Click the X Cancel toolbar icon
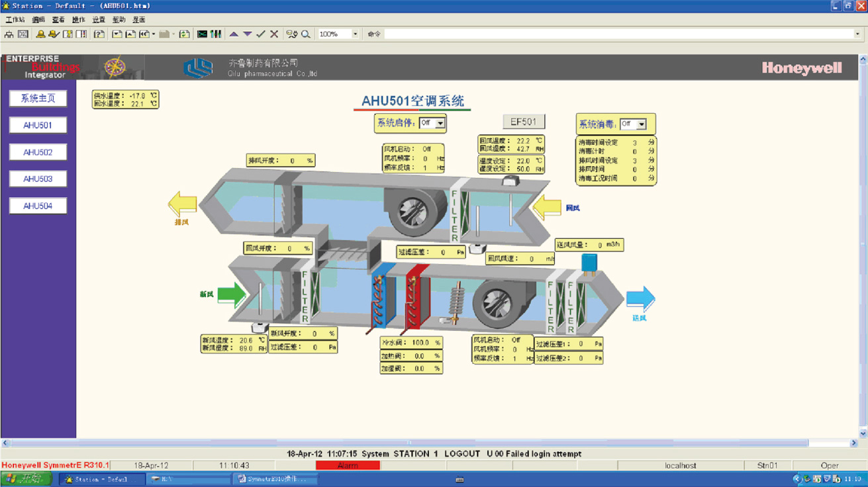Screen dimensions: 868x487 (274, 34)
